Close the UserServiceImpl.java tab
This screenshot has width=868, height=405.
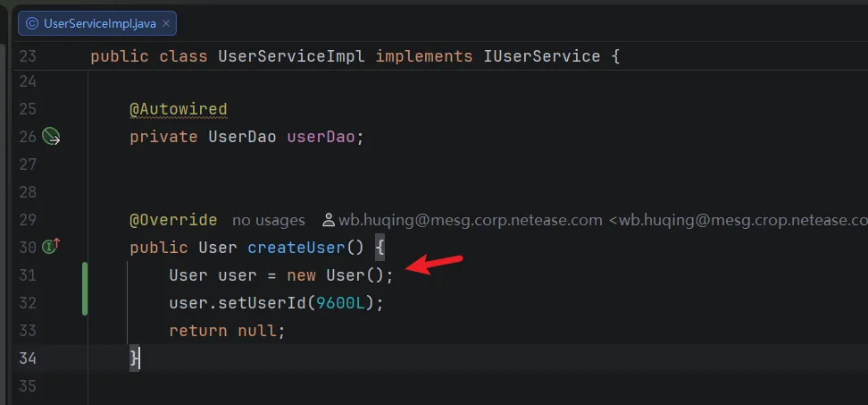[165, 23]
